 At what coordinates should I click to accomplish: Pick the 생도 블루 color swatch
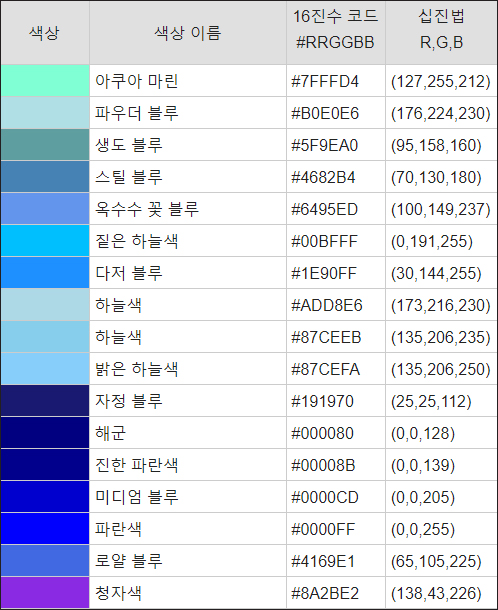(45, 145)
